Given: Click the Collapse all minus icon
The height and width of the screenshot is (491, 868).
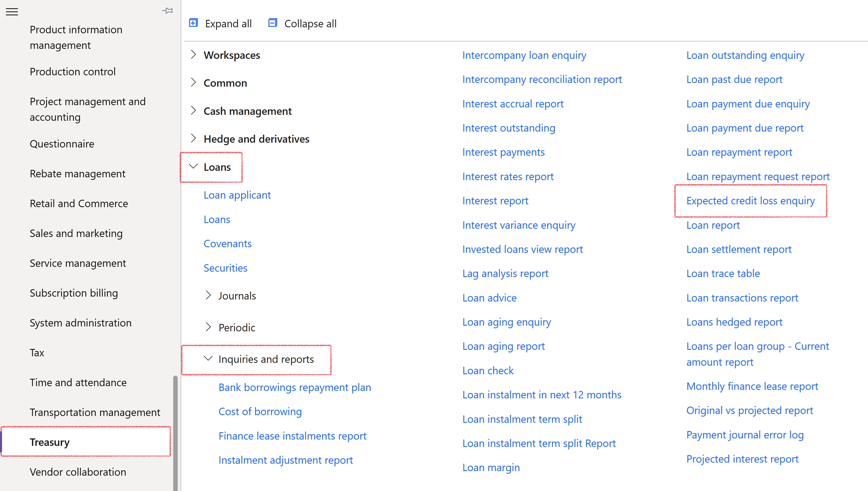Looking at the screenshot, I should (x=272, y=23).
